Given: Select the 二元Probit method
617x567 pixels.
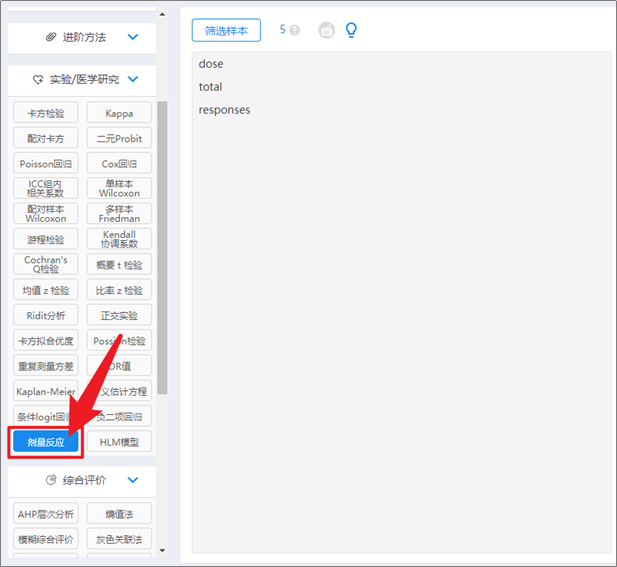Looking at the screenshot, I should (x=119, y=138).
